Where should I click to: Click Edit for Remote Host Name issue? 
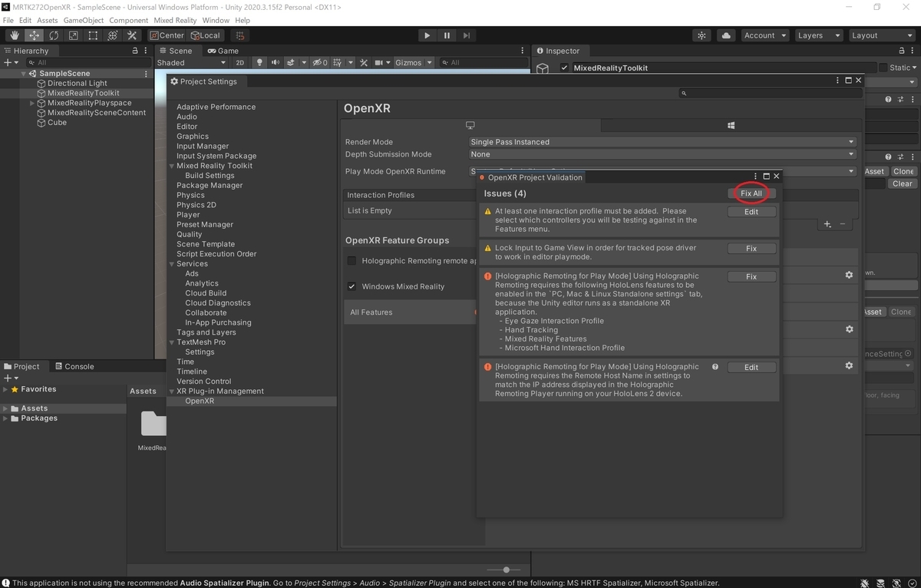pos(751,368)
